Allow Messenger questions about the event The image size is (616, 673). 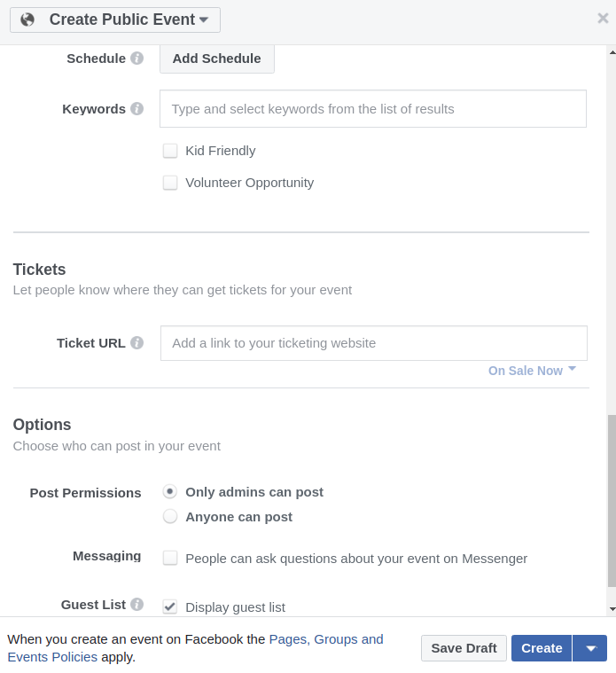click(x=170, y=559)
